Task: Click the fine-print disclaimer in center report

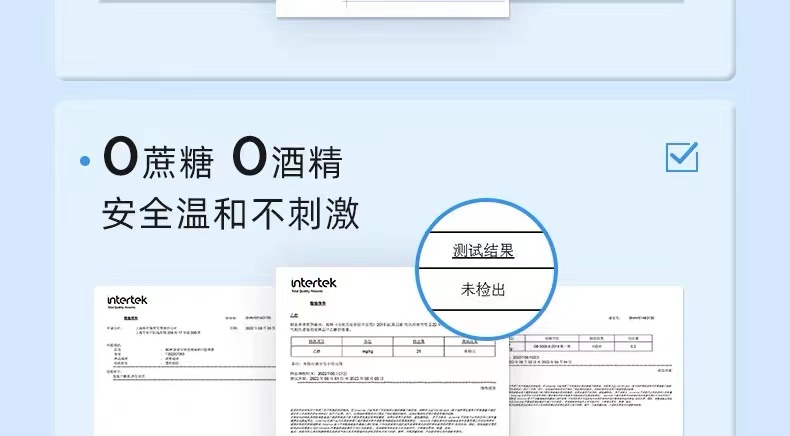Action: (x=392, y=420)
